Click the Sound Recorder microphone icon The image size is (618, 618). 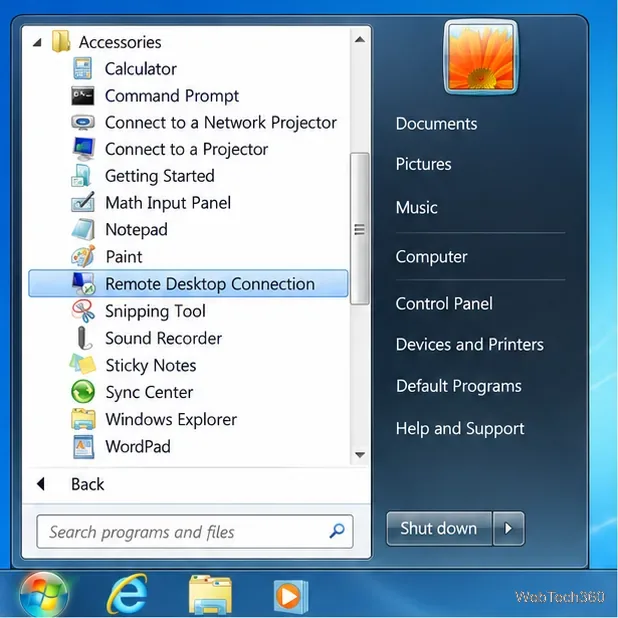pos(84,338)
